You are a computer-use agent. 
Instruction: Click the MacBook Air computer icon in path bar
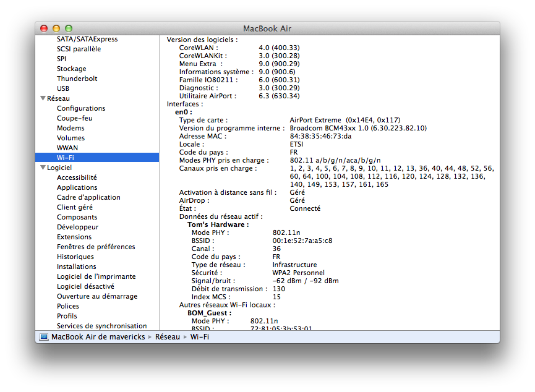[x=43, y=337]
